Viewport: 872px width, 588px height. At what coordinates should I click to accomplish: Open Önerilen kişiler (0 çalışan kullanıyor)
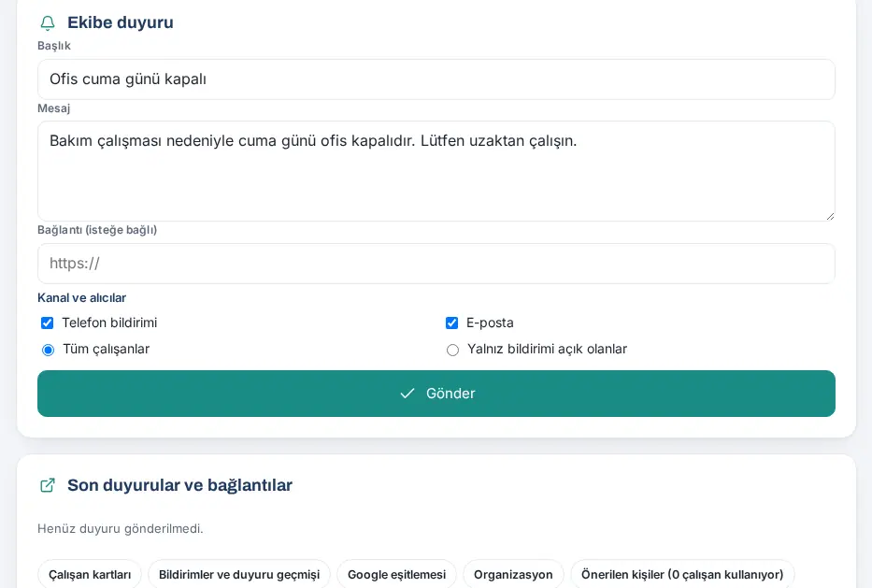pos(682,574)
